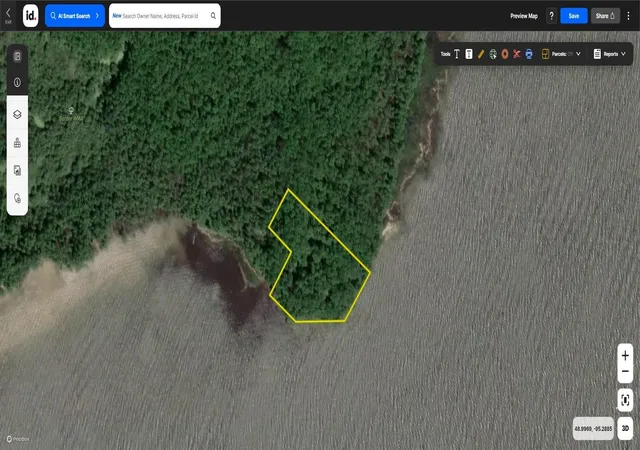The height and width of the screenshot is (450, 640).
Task: Select the red scissors cut tool
Action: point(517,54)
